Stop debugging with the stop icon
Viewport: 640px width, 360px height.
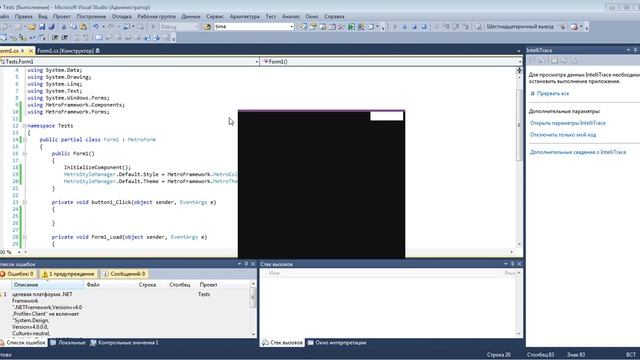point(414,27)
